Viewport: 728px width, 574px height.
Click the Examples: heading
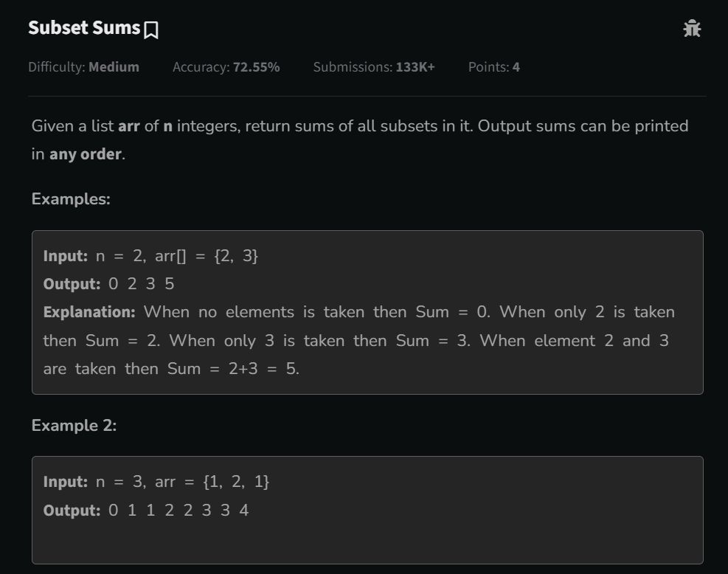(x=71, y=198)
